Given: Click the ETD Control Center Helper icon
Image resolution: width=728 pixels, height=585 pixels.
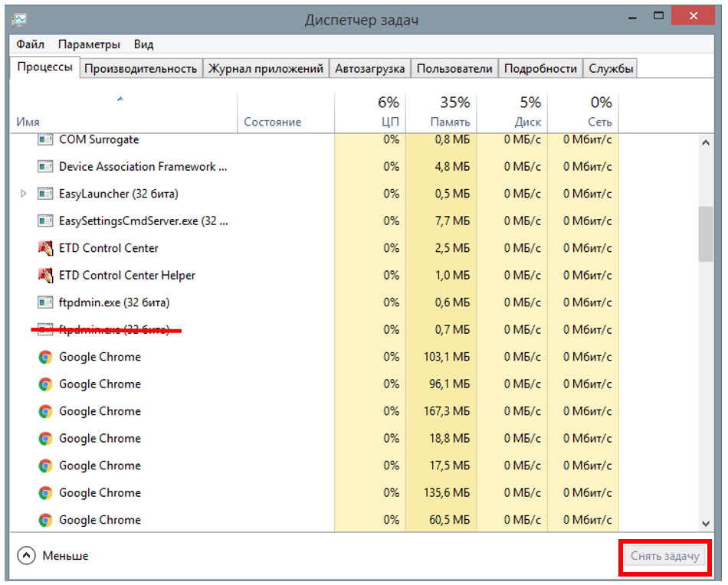Looking at the screenshot, I should coord(45,275).
